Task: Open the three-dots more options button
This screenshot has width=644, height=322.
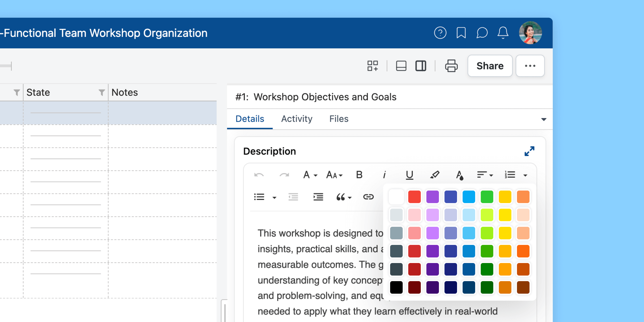Action: pos(530,66)
